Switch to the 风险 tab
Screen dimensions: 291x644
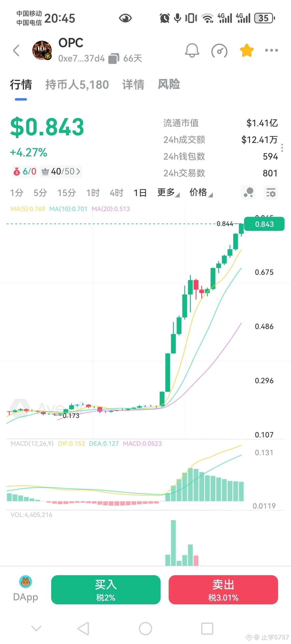(169, 84)
